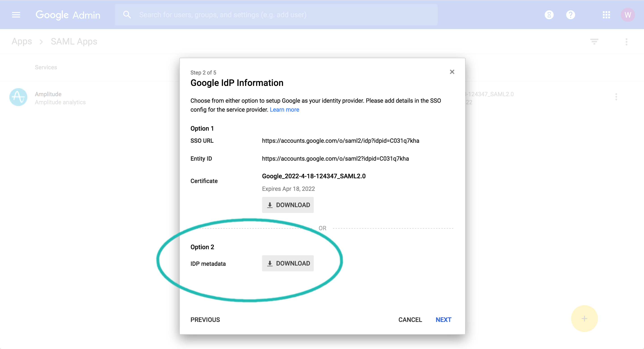Download the IDP metadata in Option 2
Viewport: 644px width, 349px height.
(288, 263)
